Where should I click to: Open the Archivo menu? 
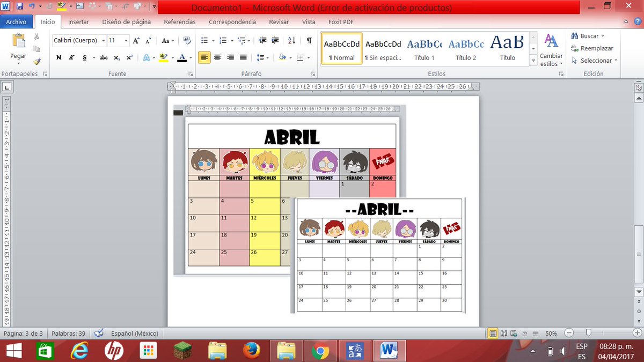tap(17, 22)
